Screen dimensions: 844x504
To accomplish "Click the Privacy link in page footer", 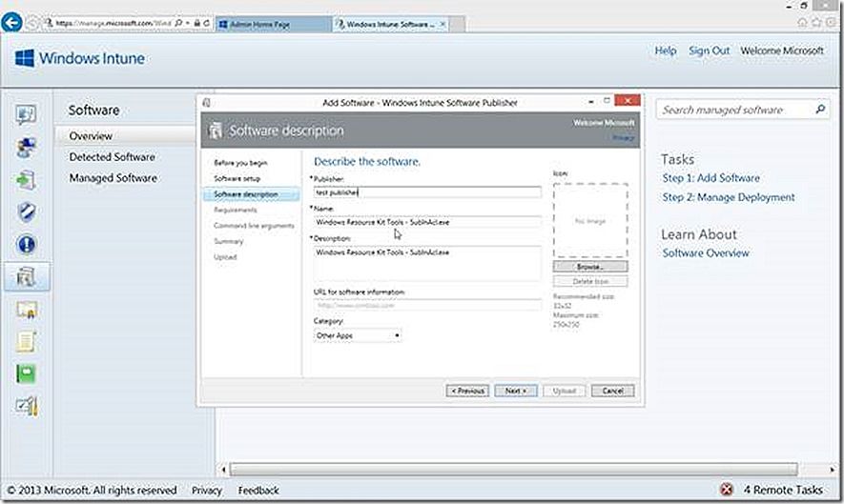I will coord(207,490).
